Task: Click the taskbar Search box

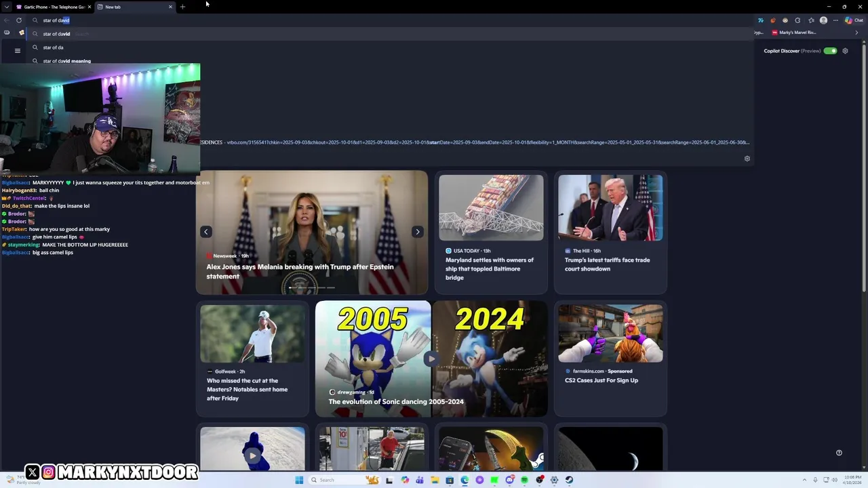Action: (344, 480)
